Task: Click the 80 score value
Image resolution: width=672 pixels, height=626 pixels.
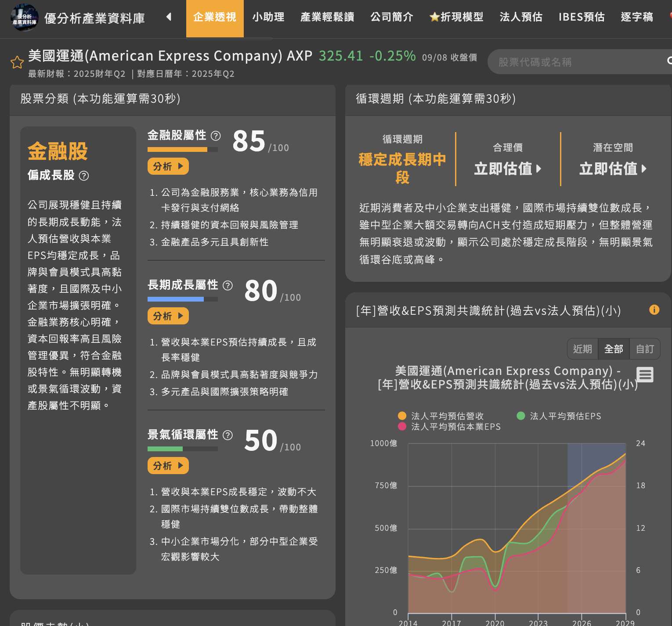Action: pos(260,291)
